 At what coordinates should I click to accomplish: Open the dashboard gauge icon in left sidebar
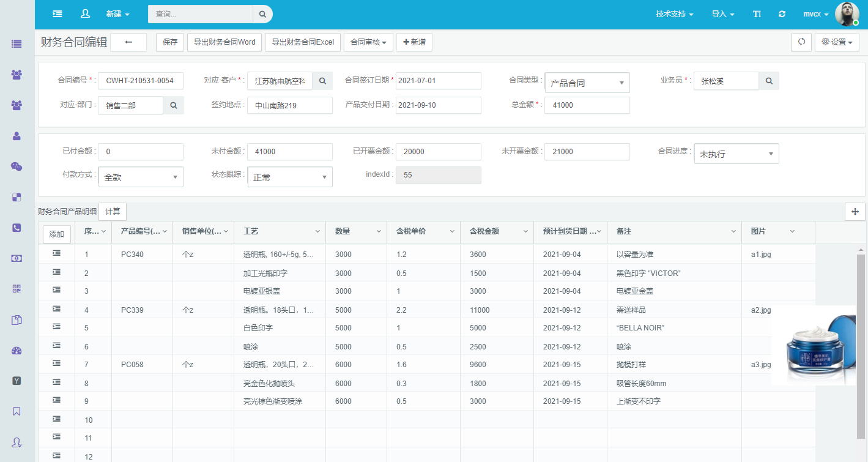(17, 351)
